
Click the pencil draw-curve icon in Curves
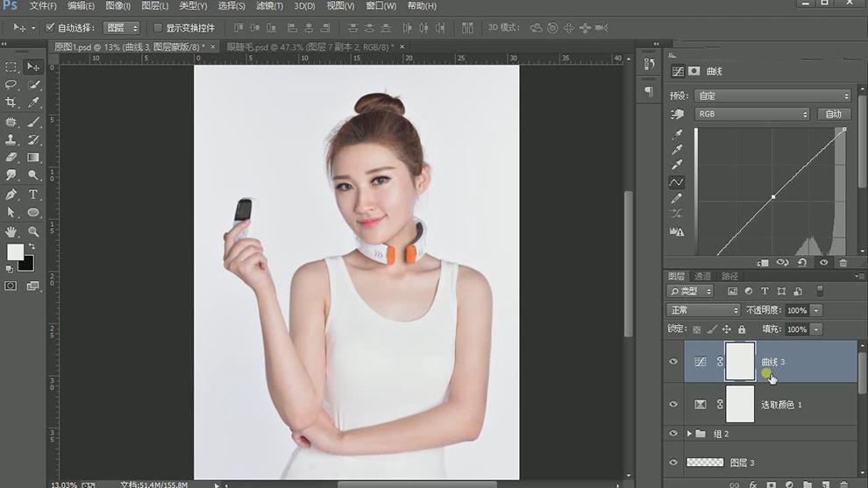coord(677,199)
